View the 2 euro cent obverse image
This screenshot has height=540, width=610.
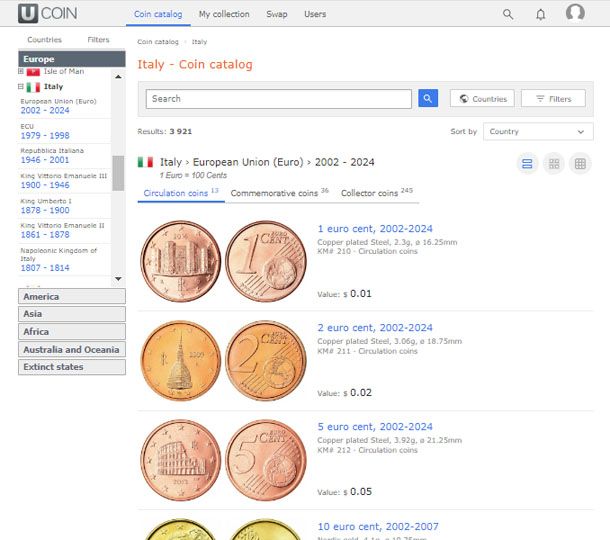[x=181, y=361]
